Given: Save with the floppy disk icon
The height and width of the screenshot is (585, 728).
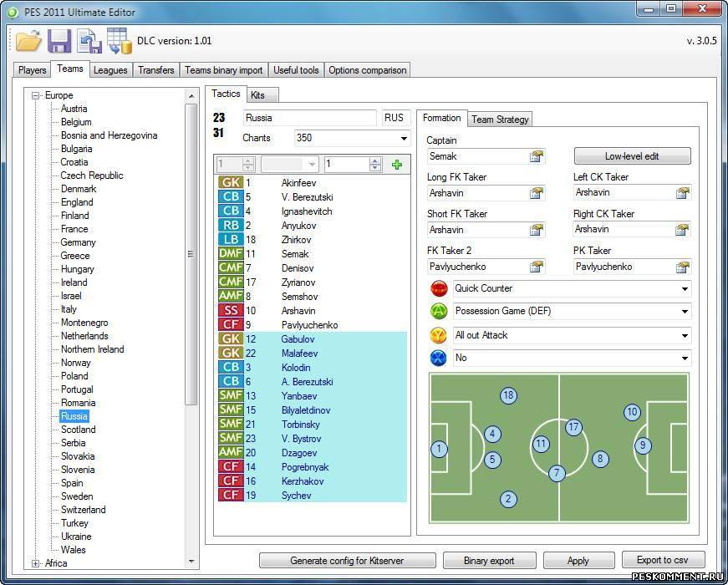Looking at the screenshot, I should (59, 41).
